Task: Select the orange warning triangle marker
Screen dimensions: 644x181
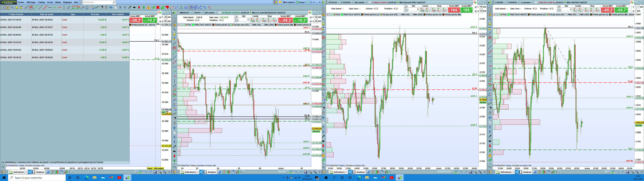Action: (148, 8)
